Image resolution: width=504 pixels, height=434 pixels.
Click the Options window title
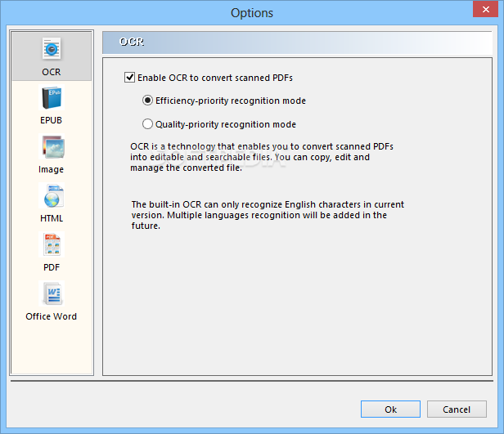pos(252,13)
